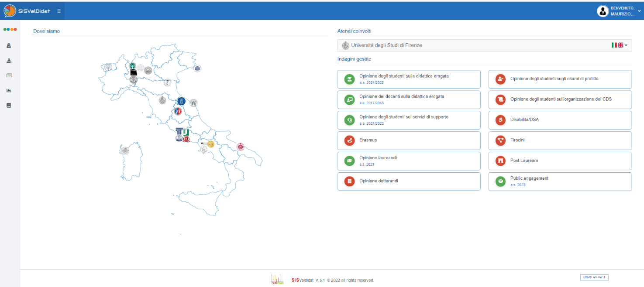This screenshot has width=644, height=287.
Task: Select the black square logo in Lombardy
Action: 134,73
